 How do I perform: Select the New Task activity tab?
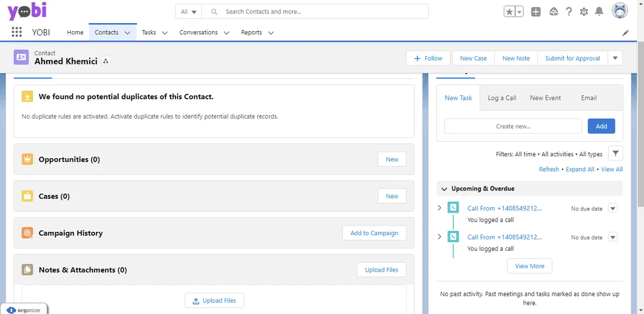tap(458, 98)
